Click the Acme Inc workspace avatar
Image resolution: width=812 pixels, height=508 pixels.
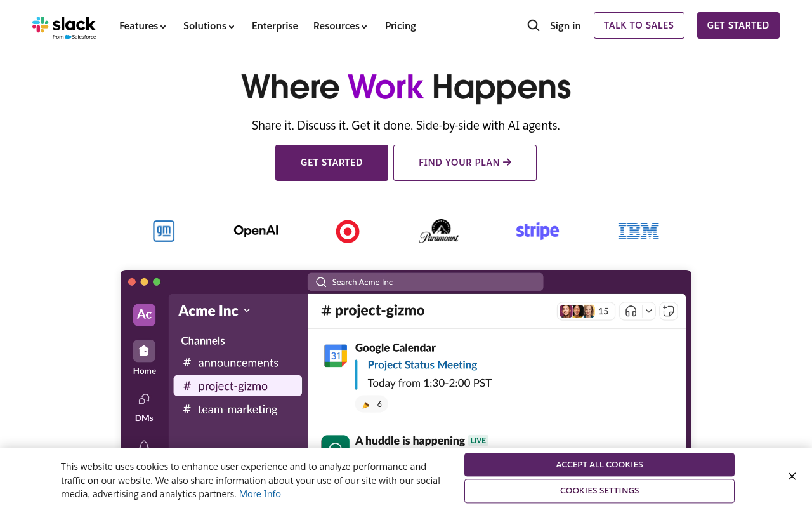tap(144, 314)
